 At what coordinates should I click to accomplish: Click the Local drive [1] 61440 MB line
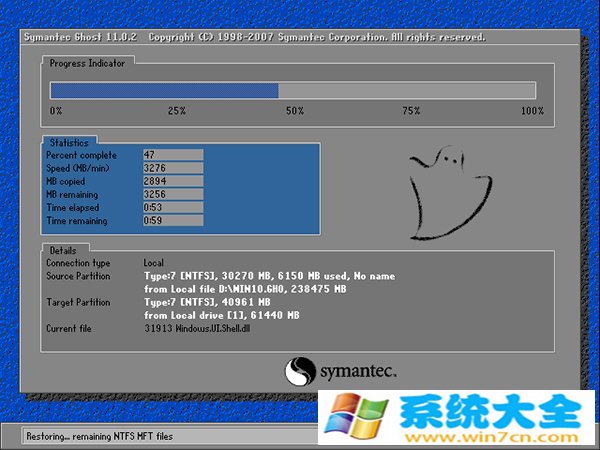(x=222, y=315)
